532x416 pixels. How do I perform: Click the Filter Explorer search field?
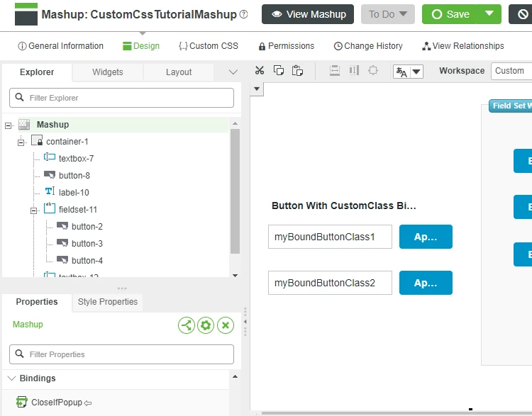click(x=121, y=98)
